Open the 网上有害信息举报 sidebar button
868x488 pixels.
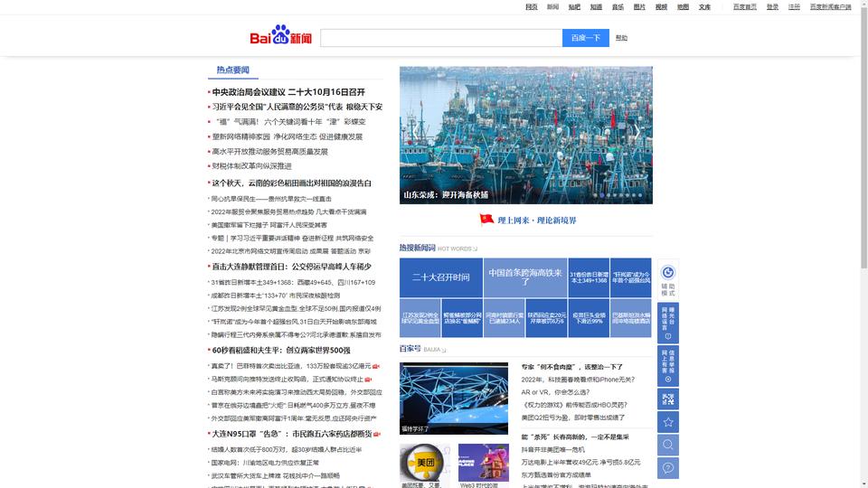click(668, 366)
